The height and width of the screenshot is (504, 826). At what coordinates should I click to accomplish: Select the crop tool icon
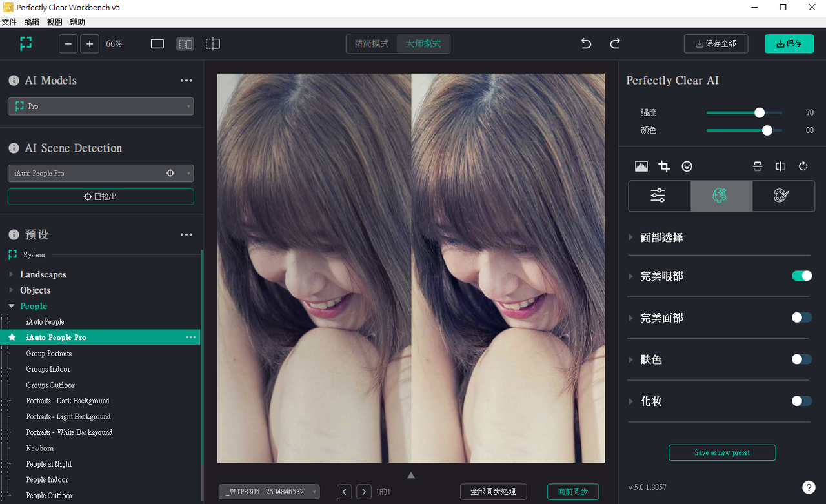click(664, 166)
